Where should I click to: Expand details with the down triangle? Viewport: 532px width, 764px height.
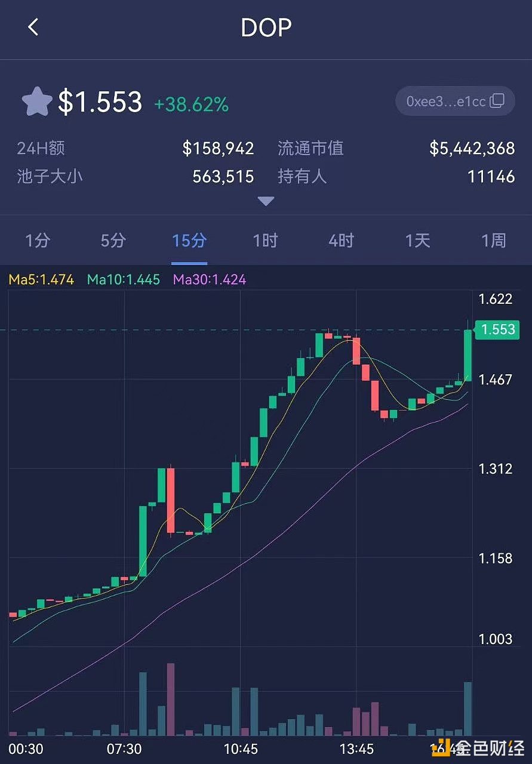click(x=266, y=201)
